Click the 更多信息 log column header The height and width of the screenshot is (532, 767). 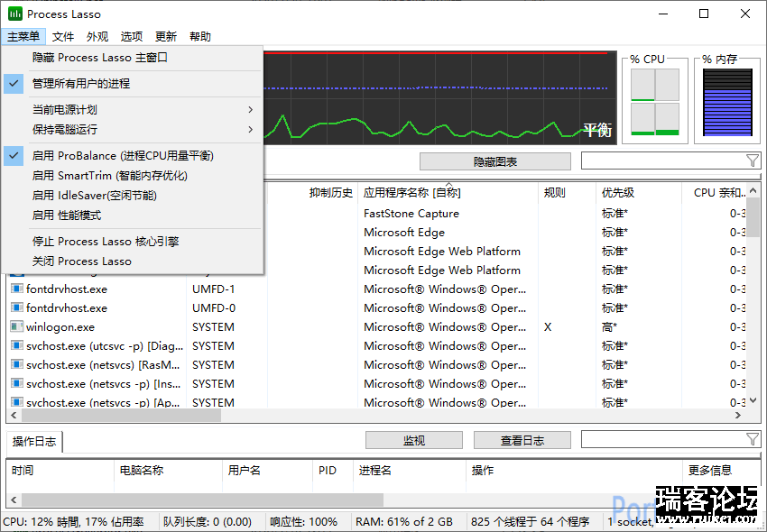(x=722, y=471)
